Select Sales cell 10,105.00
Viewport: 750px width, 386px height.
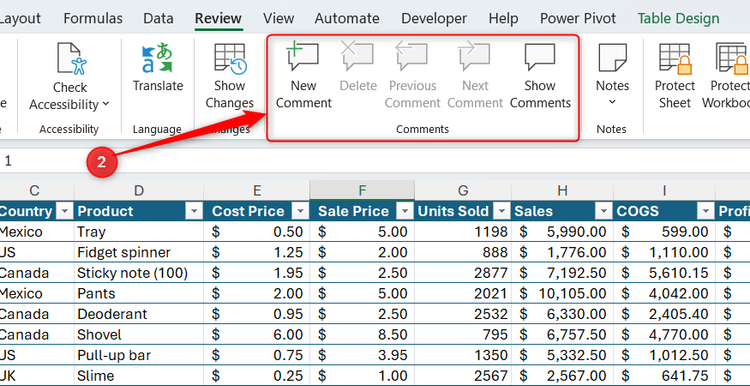coord(562,293)
